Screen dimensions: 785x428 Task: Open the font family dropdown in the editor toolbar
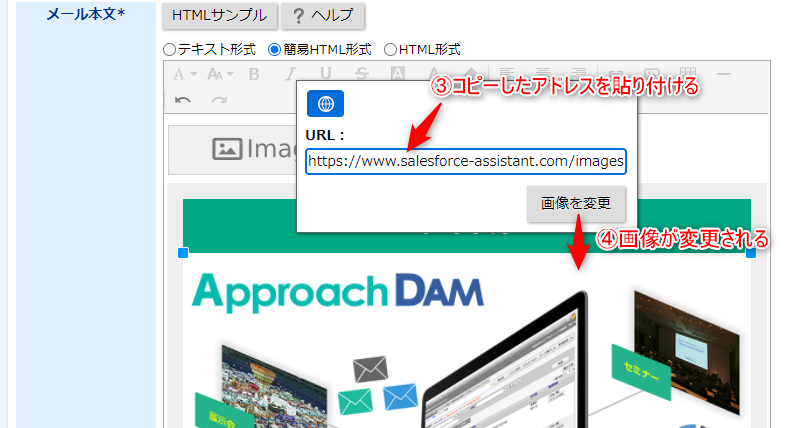point(185,75)
